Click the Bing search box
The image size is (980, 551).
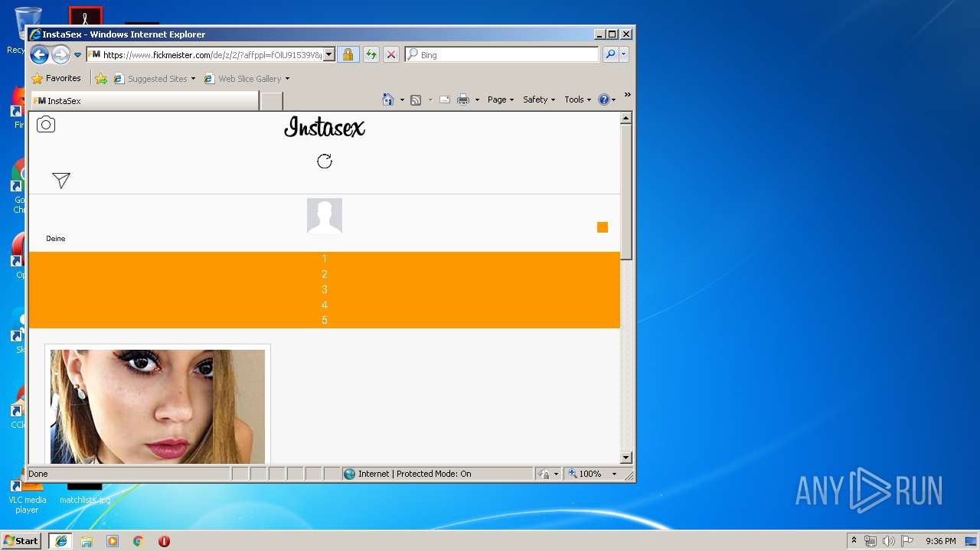[502, 55]
